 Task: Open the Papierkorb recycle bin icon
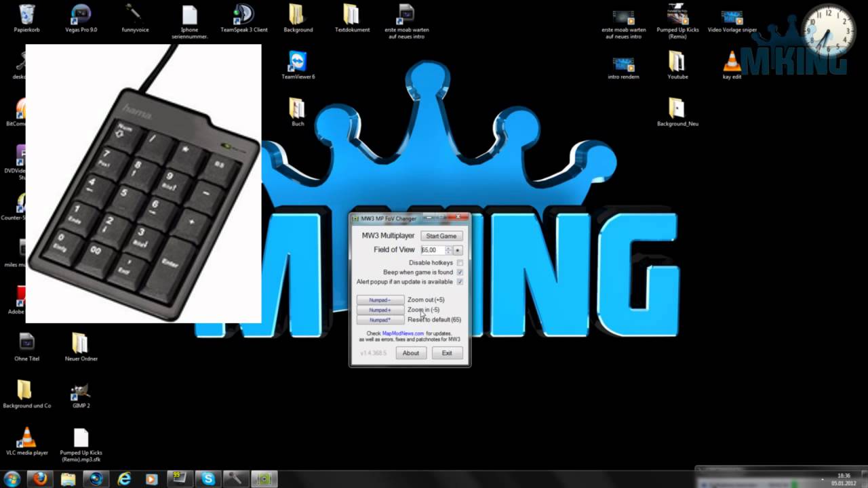27,18
